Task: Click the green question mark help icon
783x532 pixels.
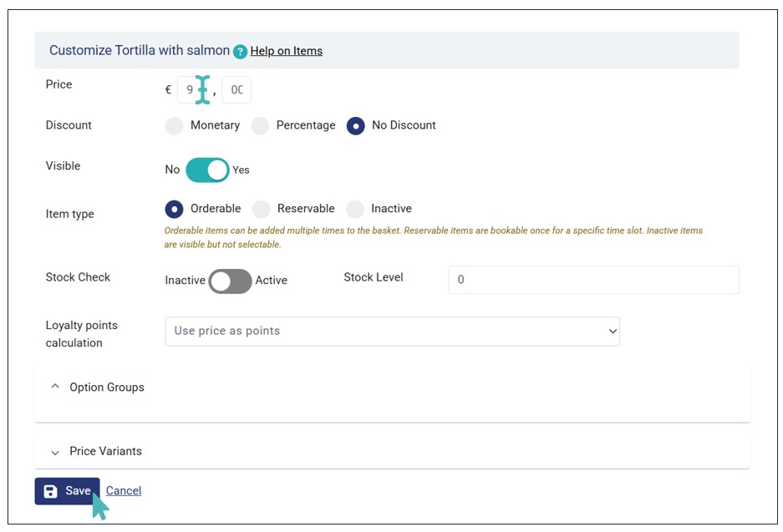Action: pos(241,52)
